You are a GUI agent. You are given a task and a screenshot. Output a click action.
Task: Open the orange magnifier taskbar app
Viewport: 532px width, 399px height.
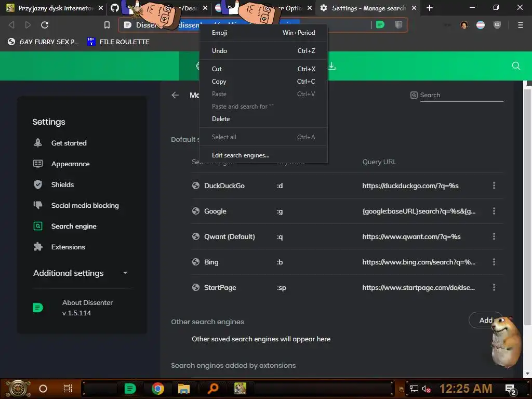212,389
